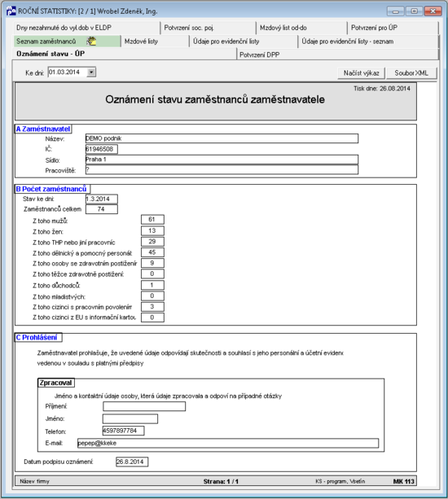Click the icon on Seznam zaměstnanců tab
This screenshot has height=499, width=448.
coord(91,41)
